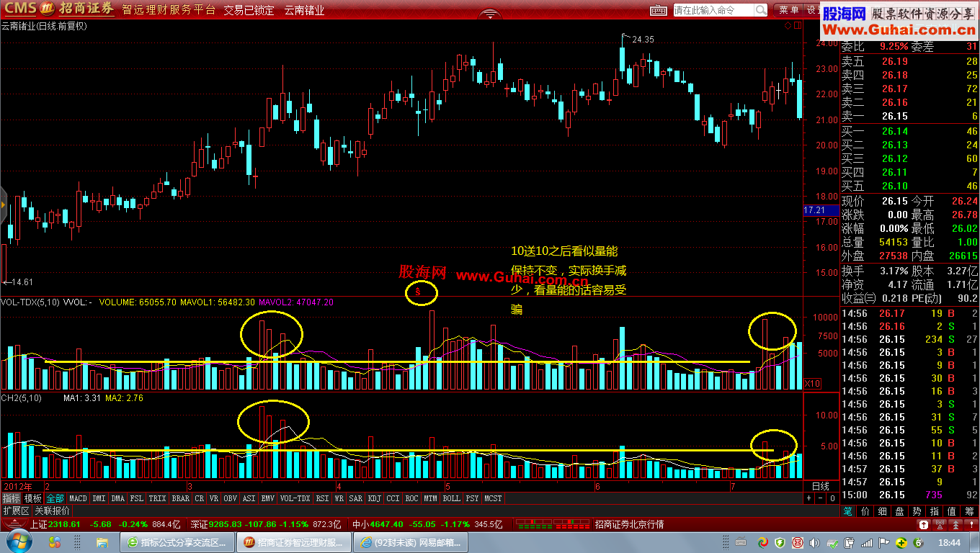Switch to the 值 tab
This screenshot has height=553, width=980.
click(952, 511)
